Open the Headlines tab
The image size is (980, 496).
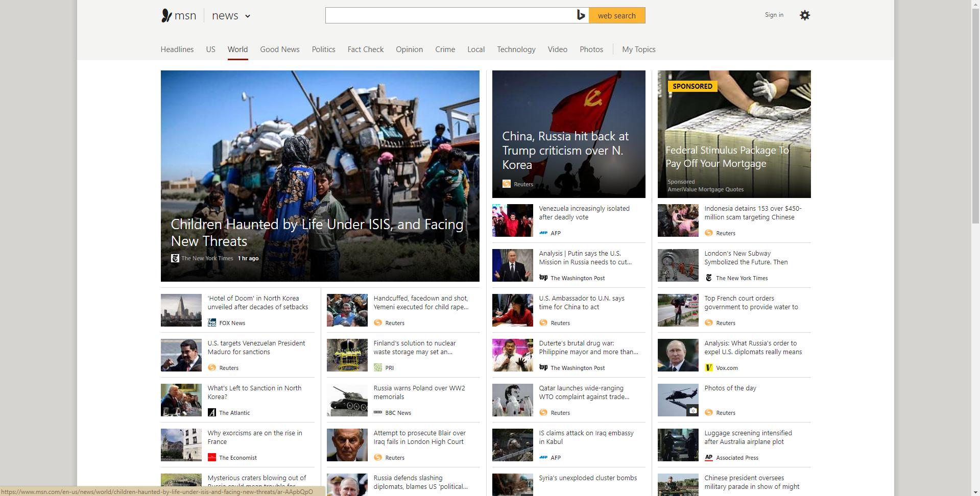pos(177,49)
